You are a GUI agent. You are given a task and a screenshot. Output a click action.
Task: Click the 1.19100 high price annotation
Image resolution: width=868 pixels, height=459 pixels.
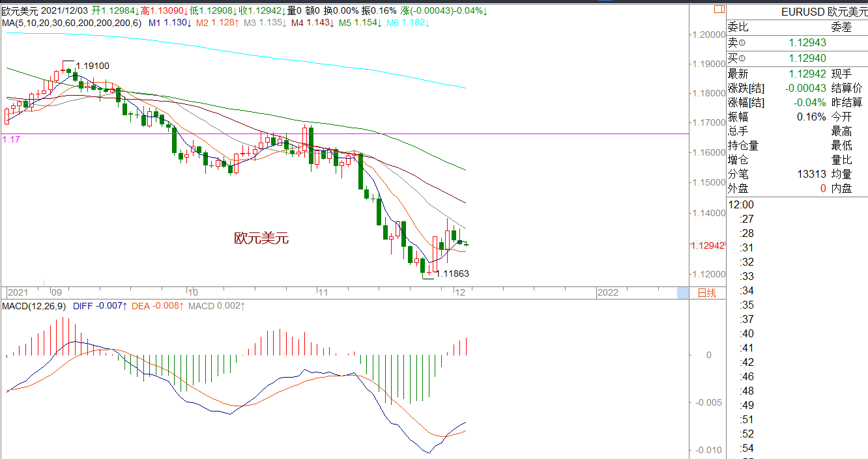coord(93,66)
